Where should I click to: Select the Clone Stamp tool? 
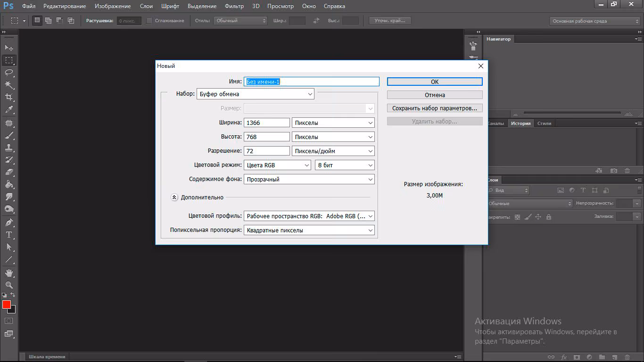(x=9, y=148)
